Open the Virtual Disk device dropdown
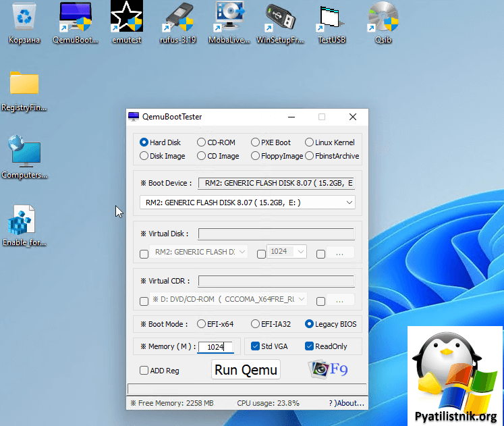This screenshot has width=504, height=426. coord(198,252)
